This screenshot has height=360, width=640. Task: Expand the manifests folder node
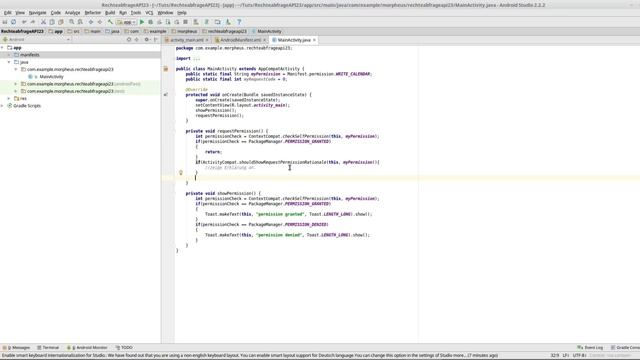pyautogui.click(x=9, y=55)
